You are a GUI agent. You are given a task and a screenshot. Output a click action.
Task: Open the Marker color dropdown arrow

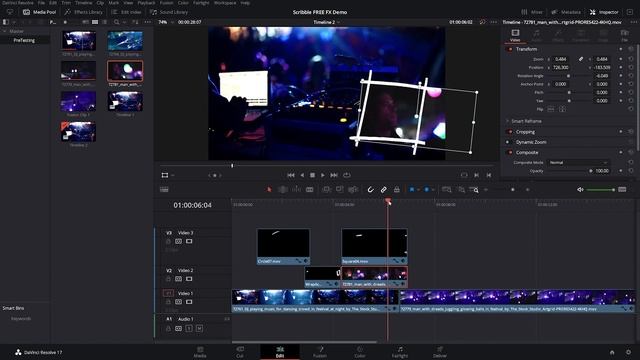[433, 189]
